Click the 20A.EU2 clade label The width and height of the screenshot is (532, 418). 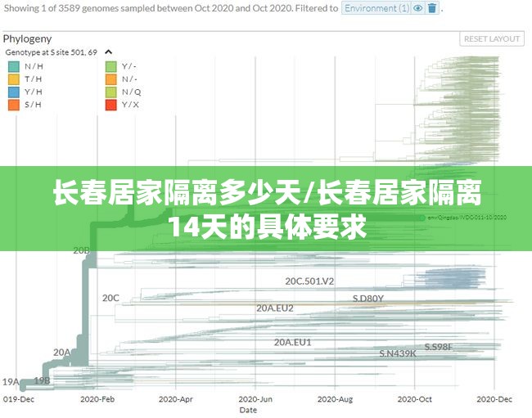(274, 308)
